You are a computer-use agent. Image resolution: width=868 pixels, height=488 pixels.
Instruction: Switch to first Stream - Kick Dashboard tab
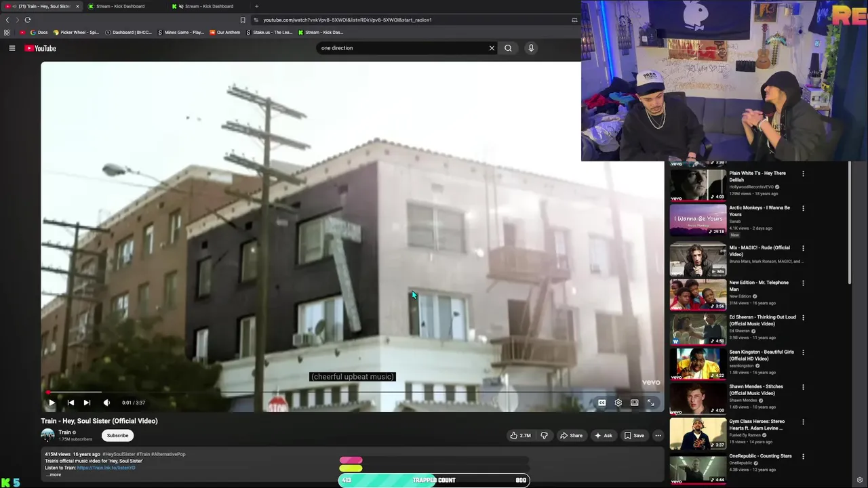click(x=121, y=6)
